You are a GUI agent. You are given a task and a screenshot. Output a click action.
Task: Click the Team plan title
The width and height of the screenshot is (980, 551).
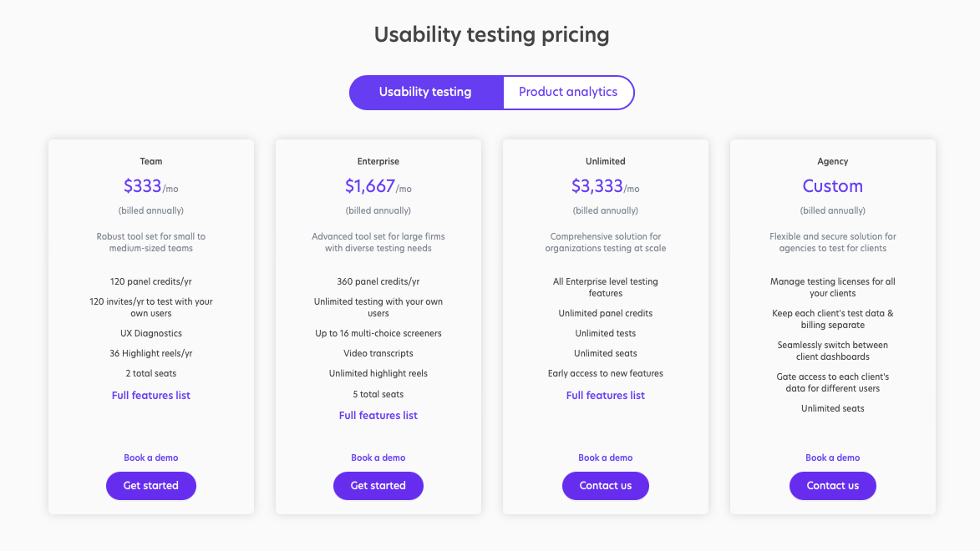click(151, 161)
